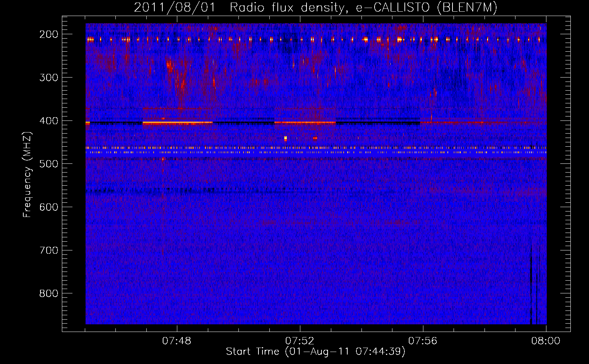The image size is (589, 364).
Task: Click the bright yellow burst spot near 07:51:30
Action: [285, 138]
